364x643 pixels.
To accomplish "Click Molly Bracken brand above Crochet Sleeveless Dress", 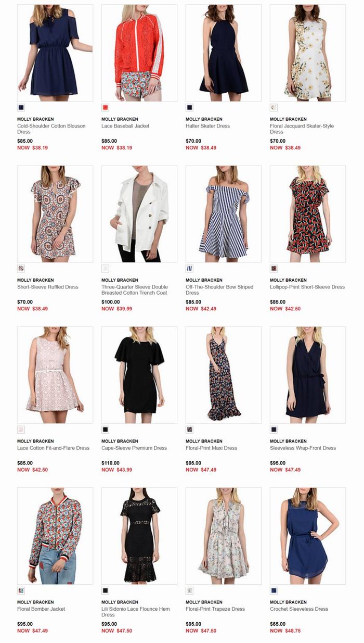I will pos(289,602).
